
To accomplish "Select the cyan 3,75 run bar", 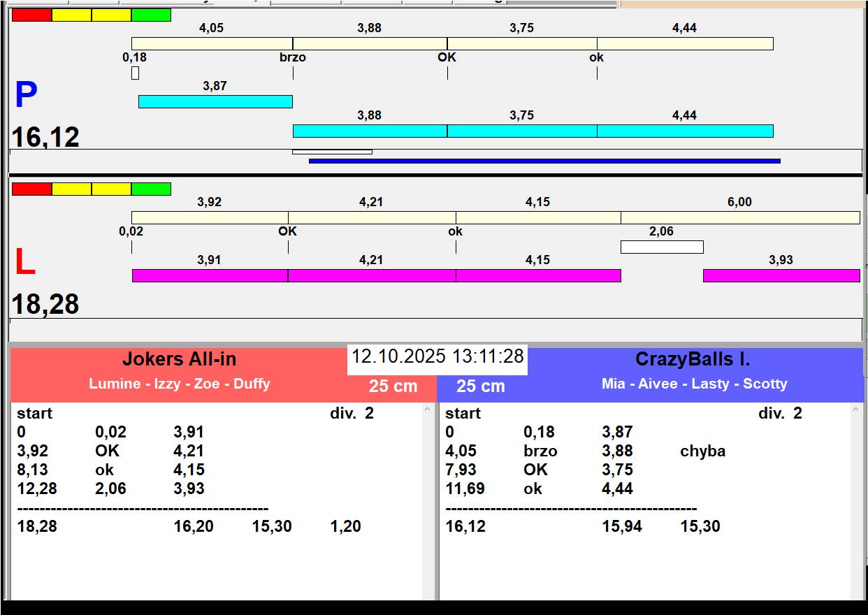I will [x=522, y=131].
